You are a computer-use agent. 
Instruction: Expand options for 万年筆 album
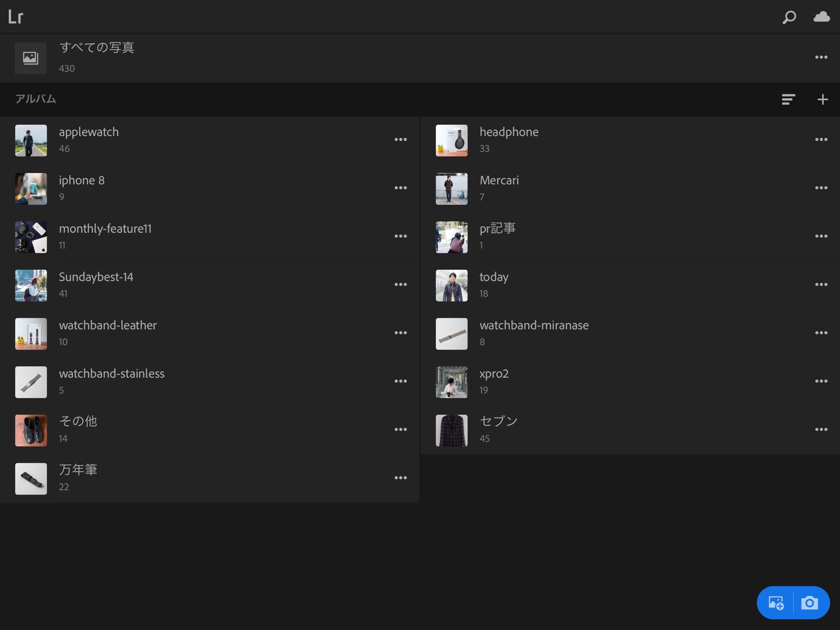coord(400,478)
